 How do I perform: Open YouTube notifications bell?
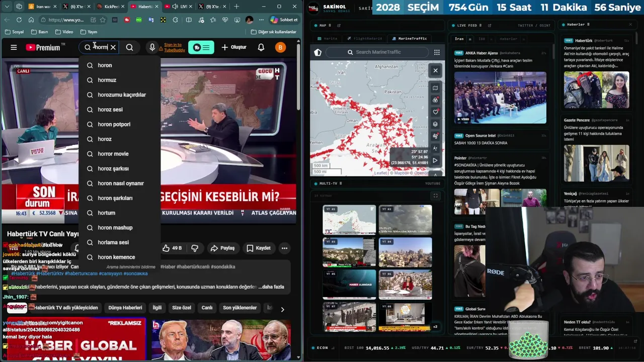point(261,47)
